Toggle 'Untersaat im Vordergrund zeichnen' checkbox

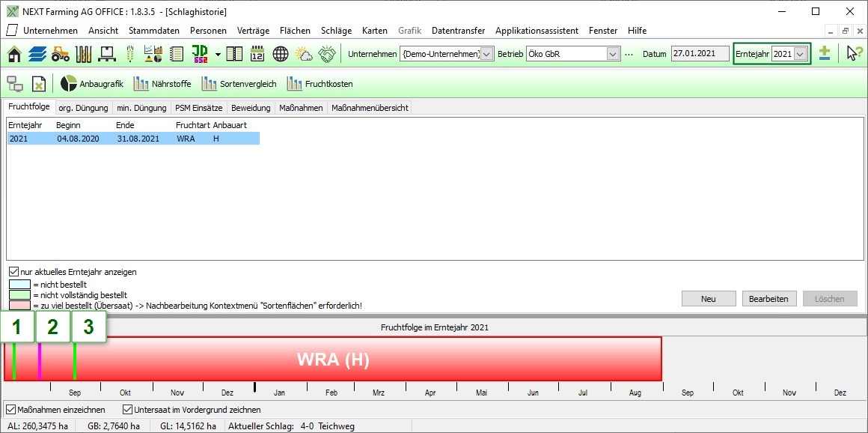(127, 410)
